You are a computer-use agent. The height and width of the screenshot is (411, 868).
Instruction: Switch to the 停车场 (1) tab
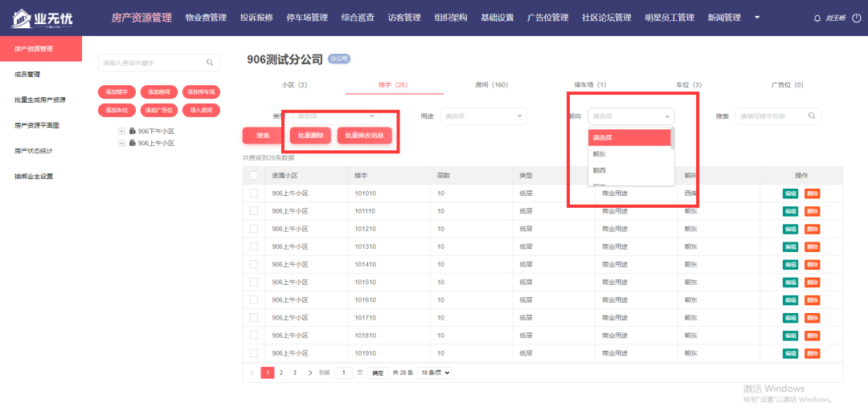(591, 85)
